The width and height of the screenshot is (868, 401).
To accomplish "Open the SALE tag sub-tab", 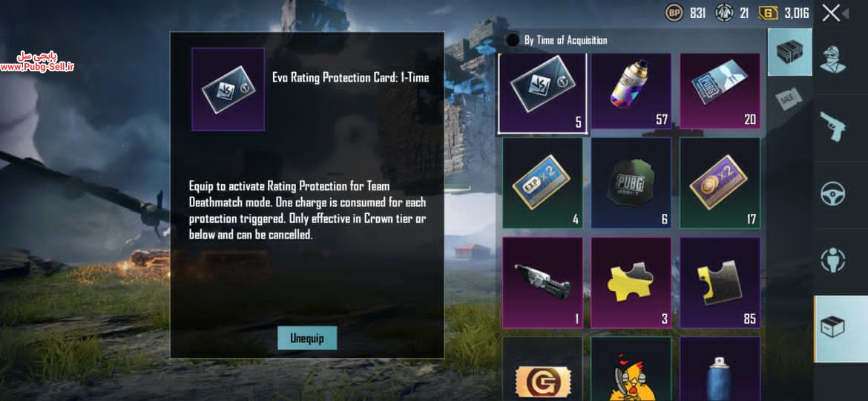I will point(789,99).
